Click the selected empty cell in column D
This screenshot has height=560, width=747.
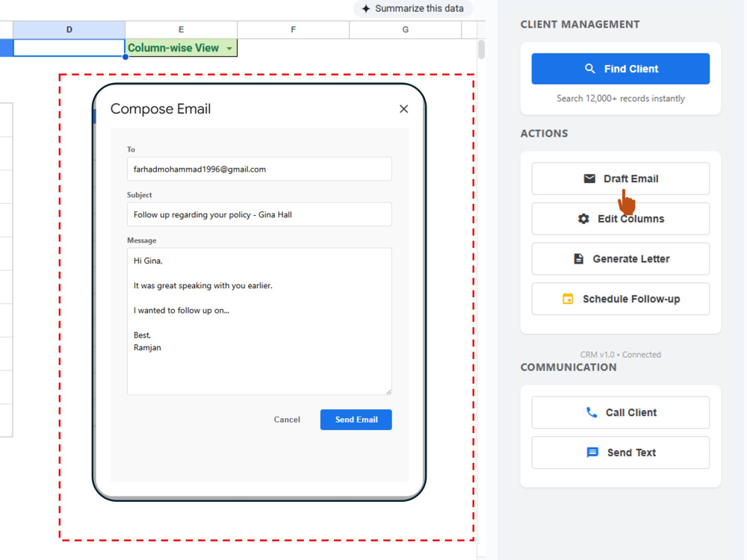click(69, 48)
